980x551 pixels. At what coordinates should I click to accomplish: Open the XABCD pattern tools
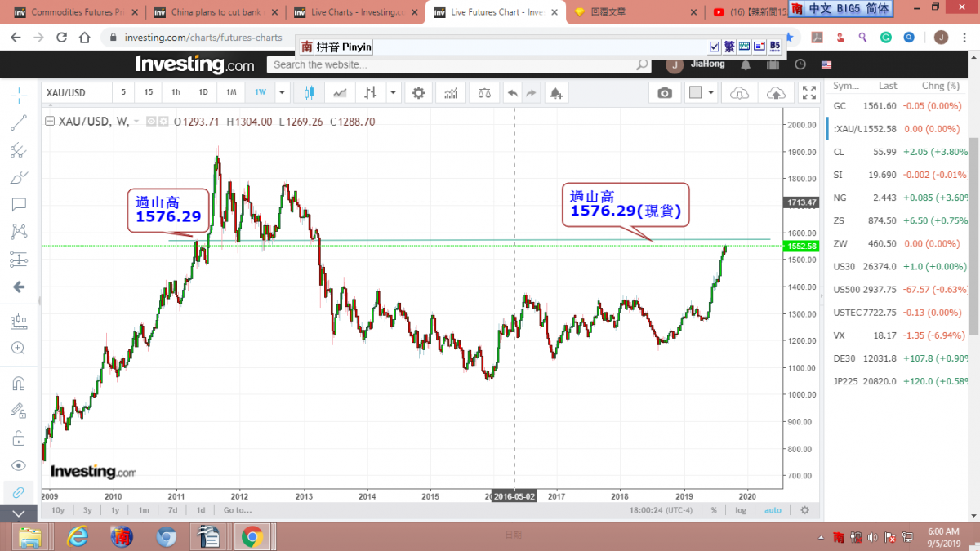tap(19, 232)
